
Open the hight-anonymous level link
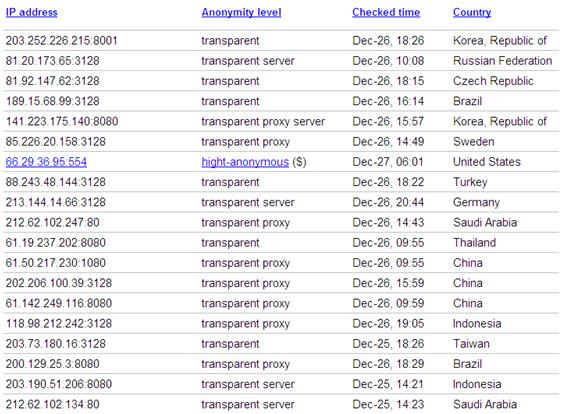[245, 162]
